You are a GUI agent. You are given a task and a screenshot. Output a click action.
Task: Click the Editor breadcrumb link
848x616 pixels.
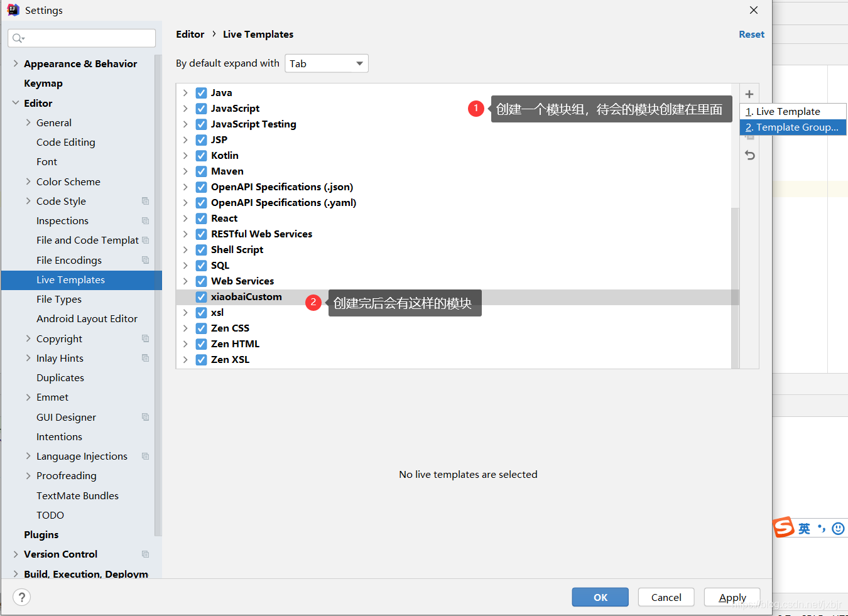(x=190, y=35)
